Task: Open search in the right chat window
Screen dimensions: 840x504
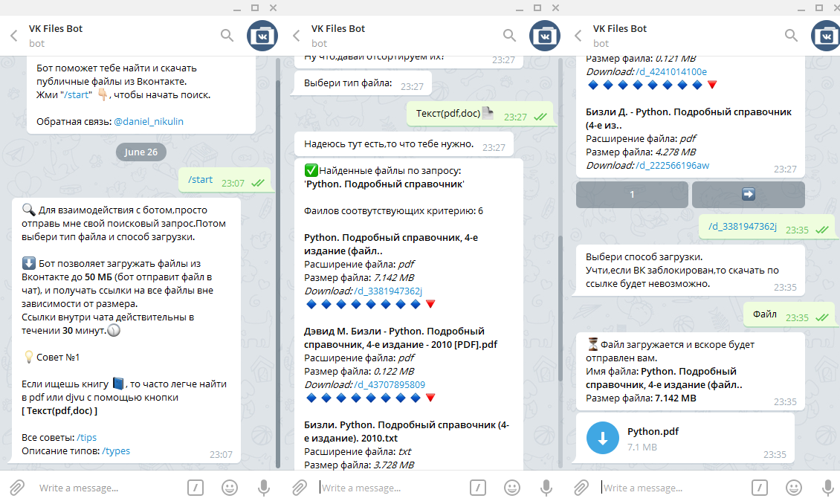Action: [791, 36]
